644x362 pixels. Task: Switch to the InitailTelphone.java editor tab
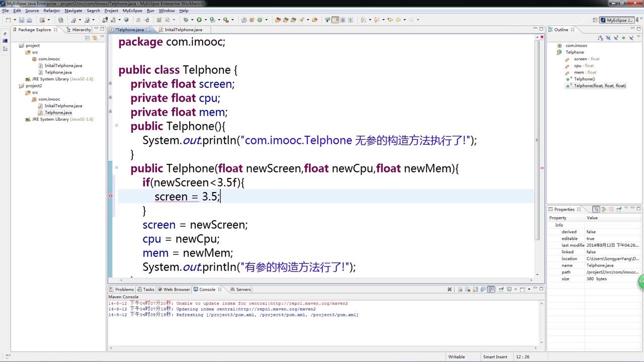(183, 30)
